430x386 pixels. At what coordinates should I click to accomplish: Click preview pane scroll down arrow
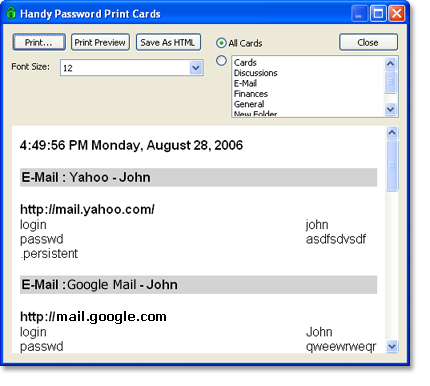(x=392, y=347)
